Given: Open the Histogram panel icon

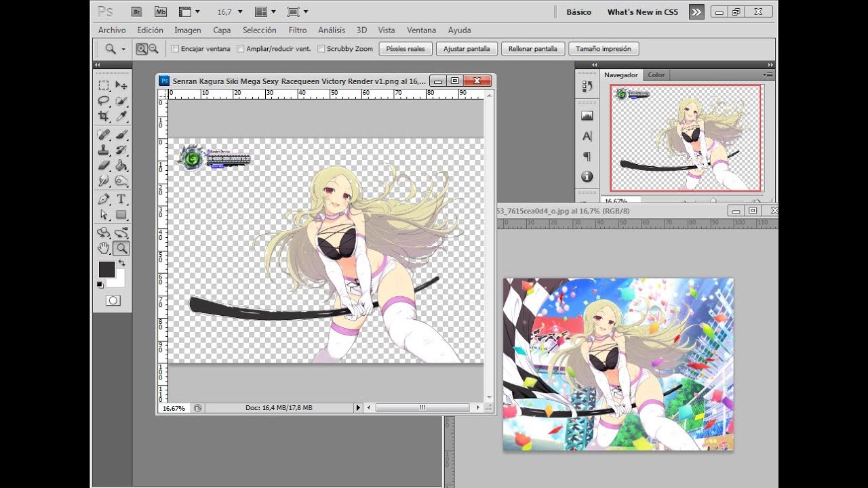Looking at the screenshot, I should (587, 116).
